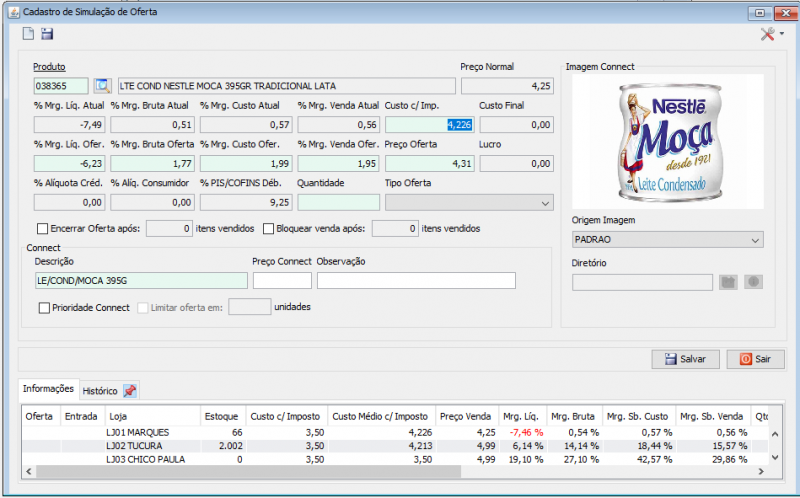Click the horizontal scrollbar right arrow
The height and width of the screenshot is (498, 800).
coord(761,471)
